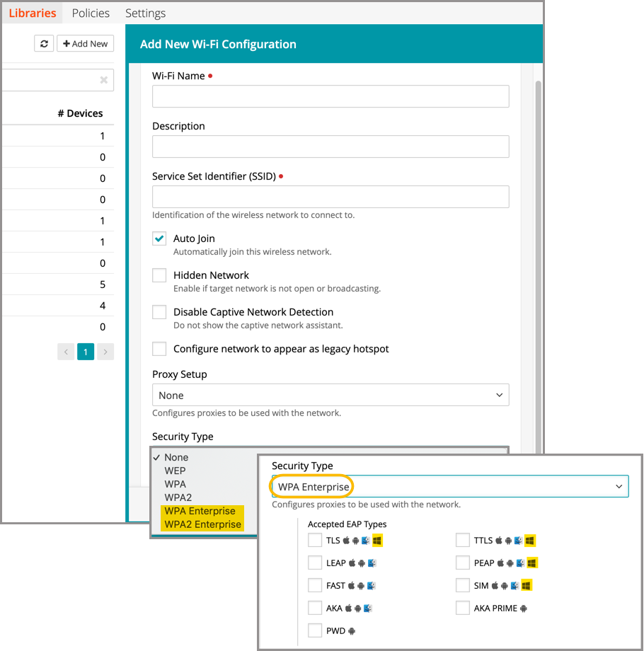
Task: Click the Android icon next to PWD
Action: 352,631
